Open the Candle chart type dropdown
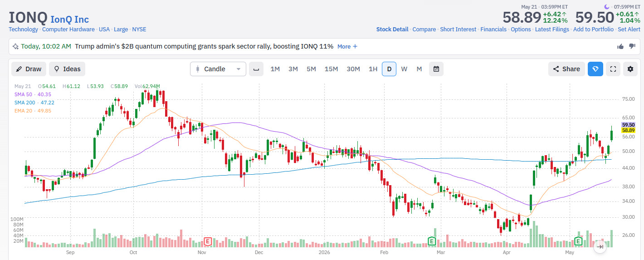This screenshot has width=644, height=260. [218, 69]
